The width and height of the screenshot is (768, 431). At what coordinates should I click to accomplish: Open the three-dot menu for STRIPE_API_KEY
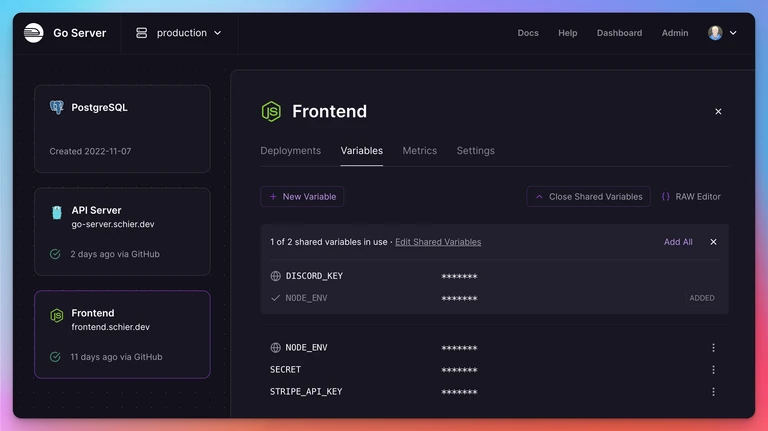pos(713,392)
